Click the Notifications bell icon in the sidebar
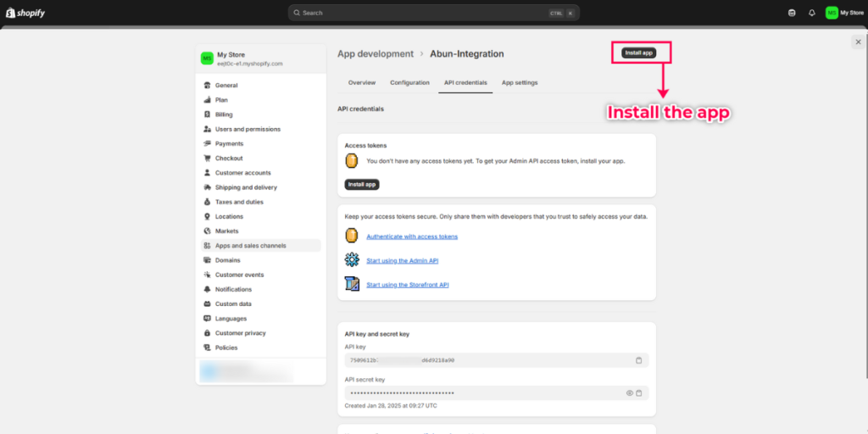868x434 pixels. 207,290
